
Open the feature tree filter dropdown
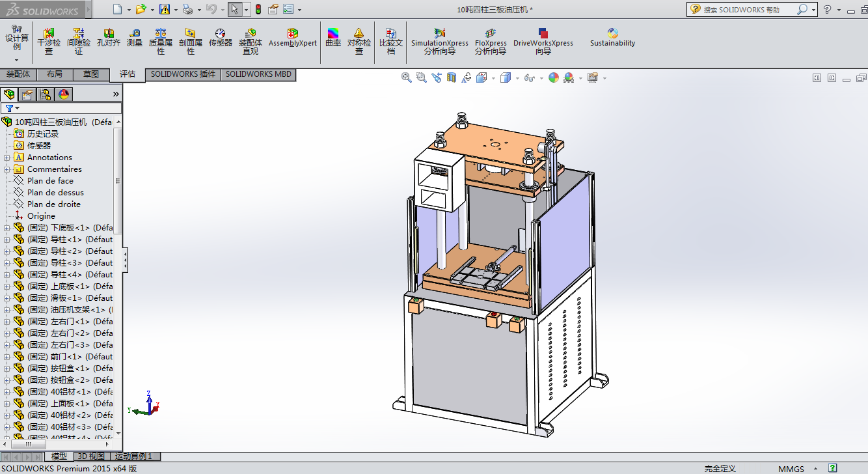click(x=12, y=108)
